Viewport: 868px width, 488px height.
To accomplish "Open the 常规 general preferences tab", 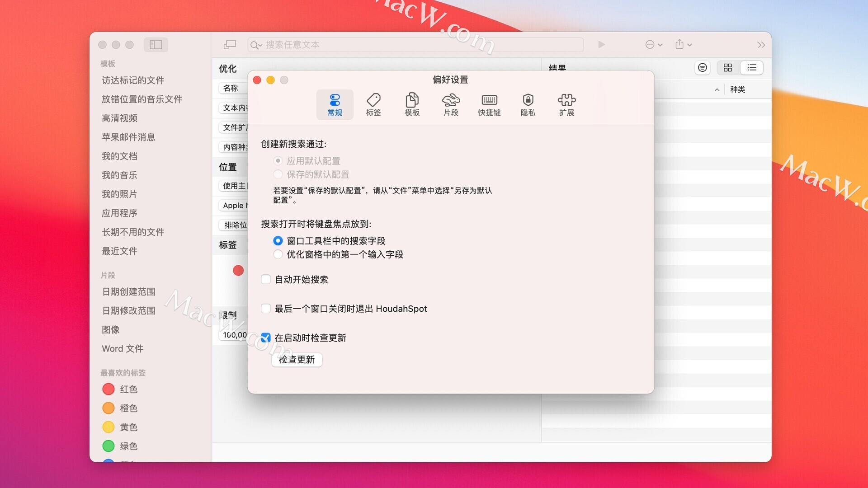I will click(x=335, y=105).
